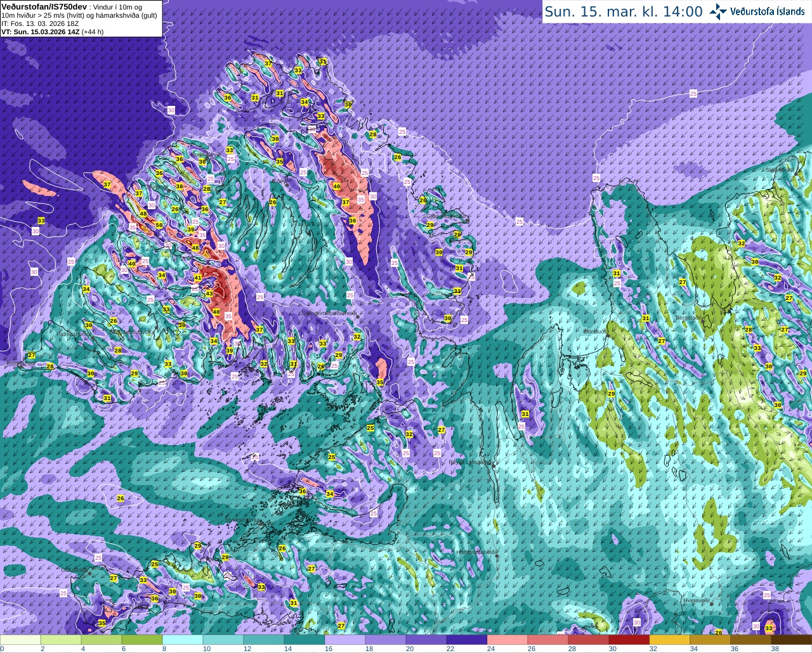Click the VT: Sun. 15.03.2026 14Z line
Screen dimensions: 812x653
click(x=52, y=31)
